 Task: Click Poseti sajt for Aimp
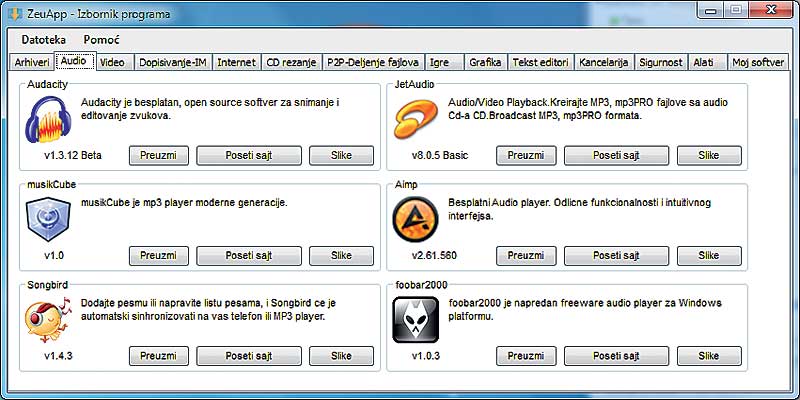pyautogui.click(x=616, y=256)
